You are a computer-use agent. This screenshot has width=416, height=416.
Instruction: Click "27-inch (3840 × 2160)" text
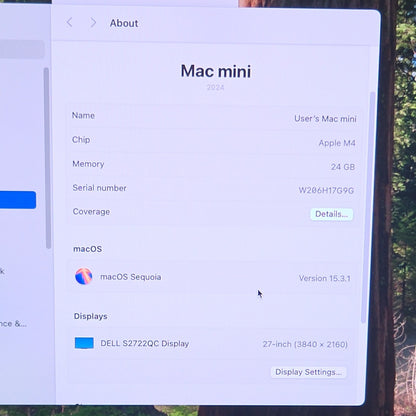305,344
